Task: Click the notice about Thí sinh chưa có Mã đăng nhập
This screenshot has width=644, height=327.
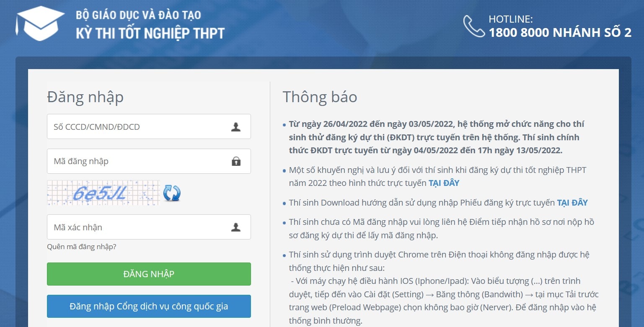Action: click(442, 228)
